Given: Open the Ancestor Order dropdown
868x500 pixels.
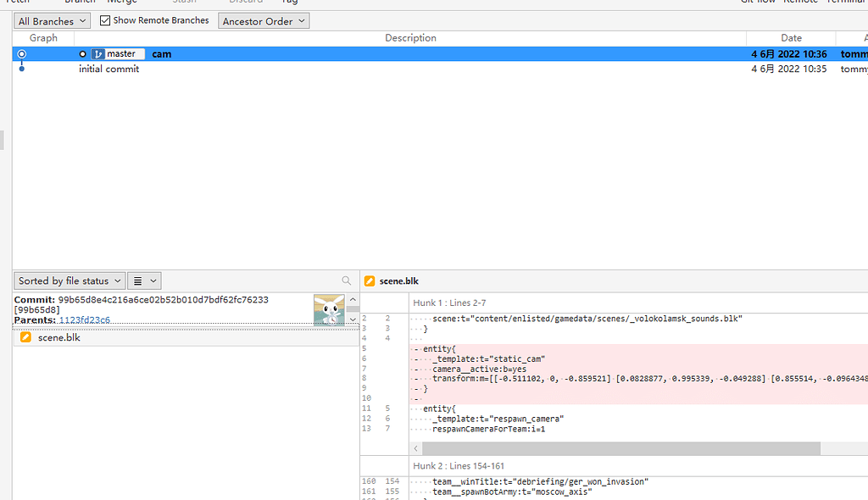Looking at the screenshot, I should [264, 20].
